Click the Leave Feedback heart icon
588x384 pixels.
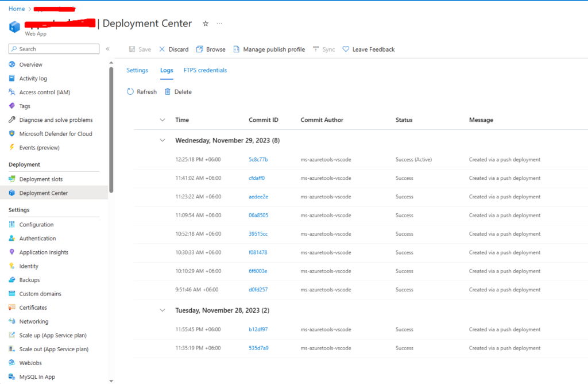[x=346, y=49]
